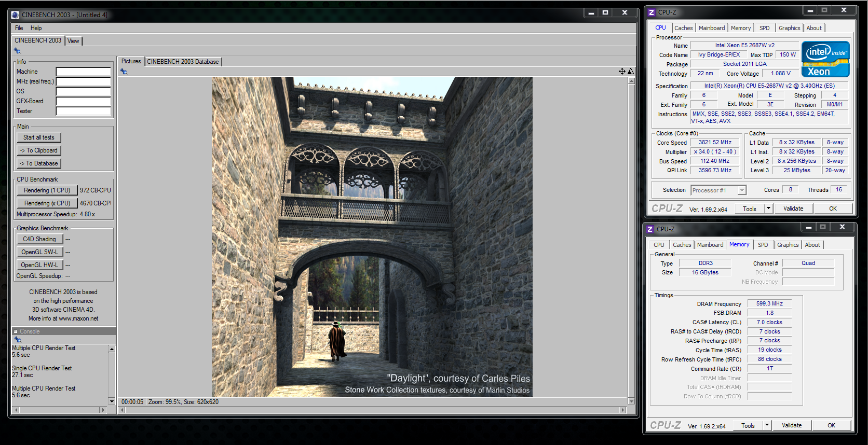
Task: Expand the Tools dropdown arrow in the top CPU-Z window
Action: click(768, 208)
